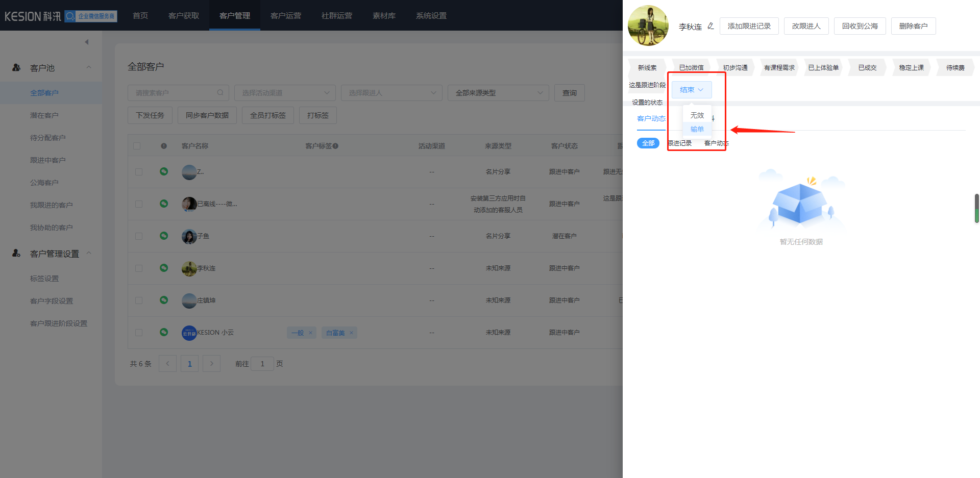Click the 添加跟进记录 button
This screenshot has width=980, height=478.
749,26
